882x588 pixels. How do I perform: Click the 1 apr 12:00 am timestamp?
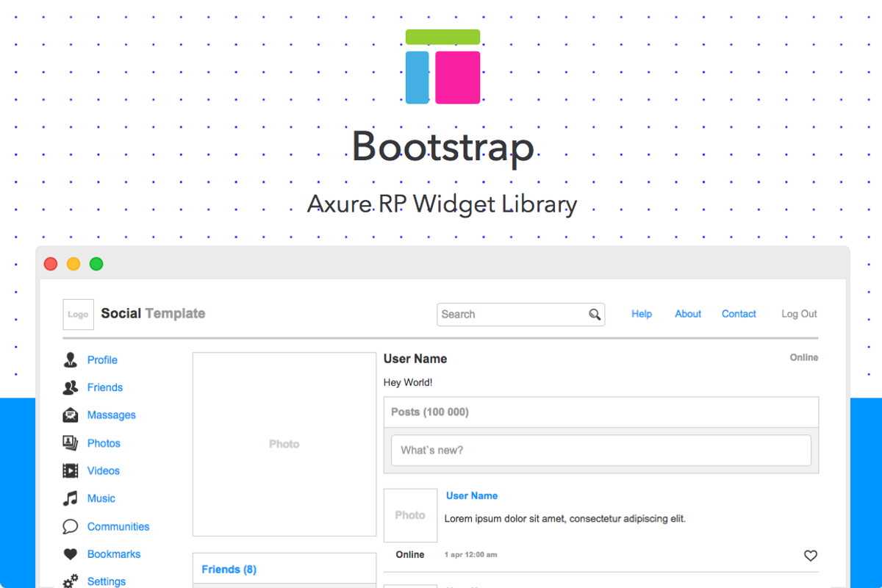pos(470,555)
